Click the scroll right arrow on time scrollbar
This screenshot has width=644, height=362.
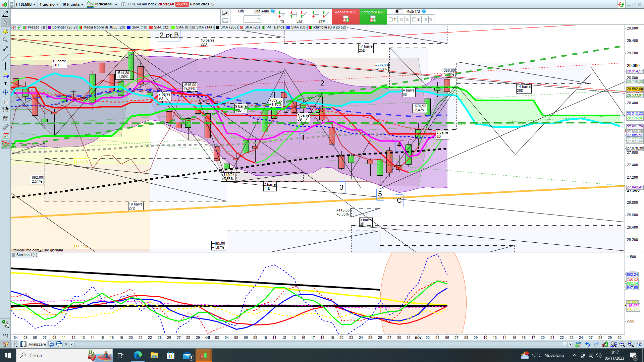pos(570,344)
